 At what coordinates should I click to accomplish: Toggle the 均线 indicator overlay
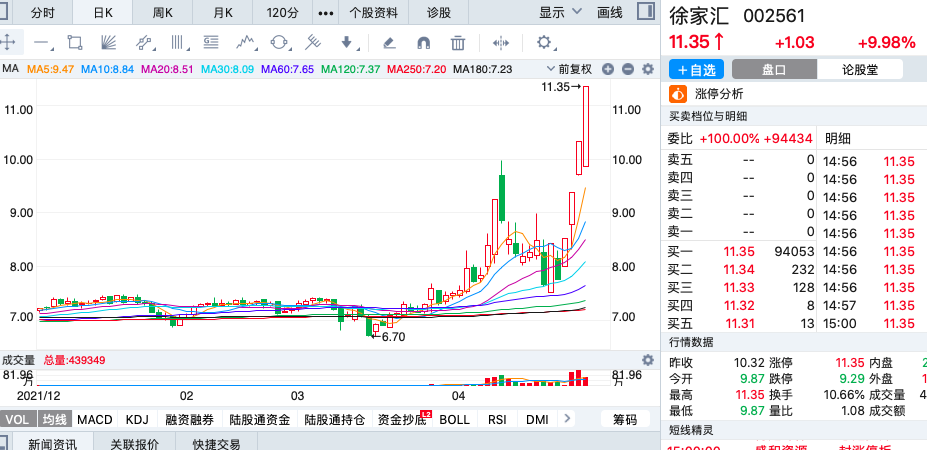pyautogui.click(x=54, y=419)
